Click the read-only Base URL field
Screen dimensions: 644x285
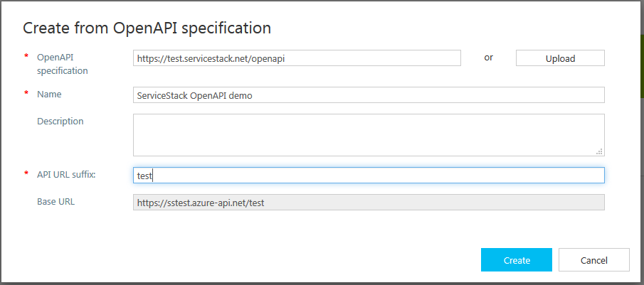coord(368,203)
